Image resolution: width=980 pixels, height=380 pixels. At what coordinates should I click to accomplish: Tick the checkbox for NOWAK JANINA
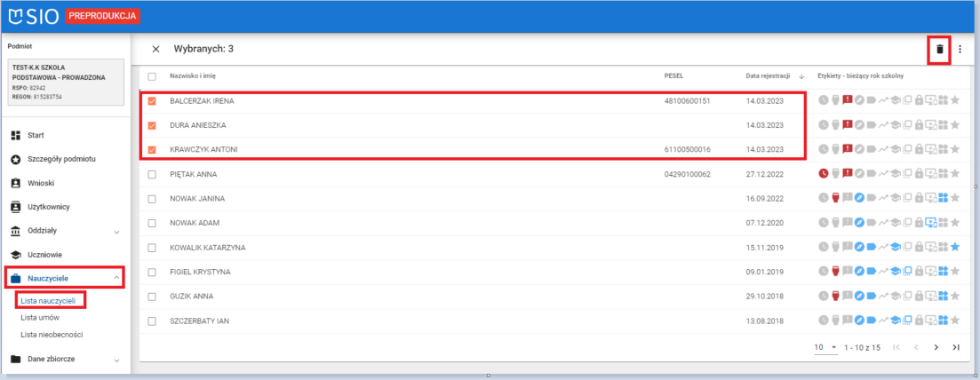pos(152,198)
